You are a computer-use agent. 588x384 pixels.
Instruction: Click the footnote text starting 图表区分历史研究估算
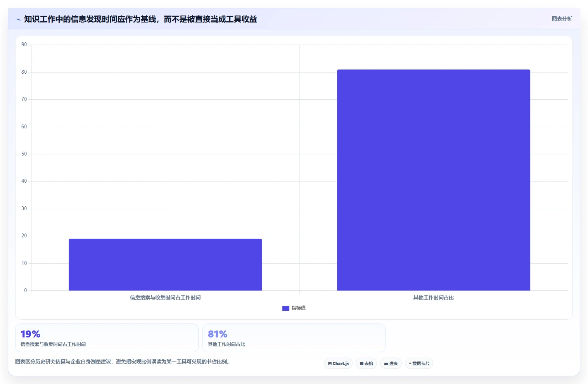[x=122, y=362]
